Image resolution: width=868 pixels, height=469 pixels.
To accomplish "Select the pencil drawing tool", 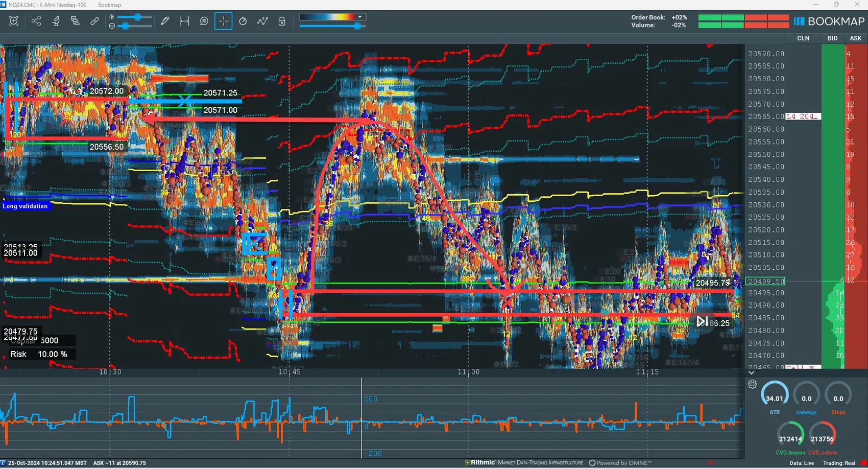I will [165, 21].
